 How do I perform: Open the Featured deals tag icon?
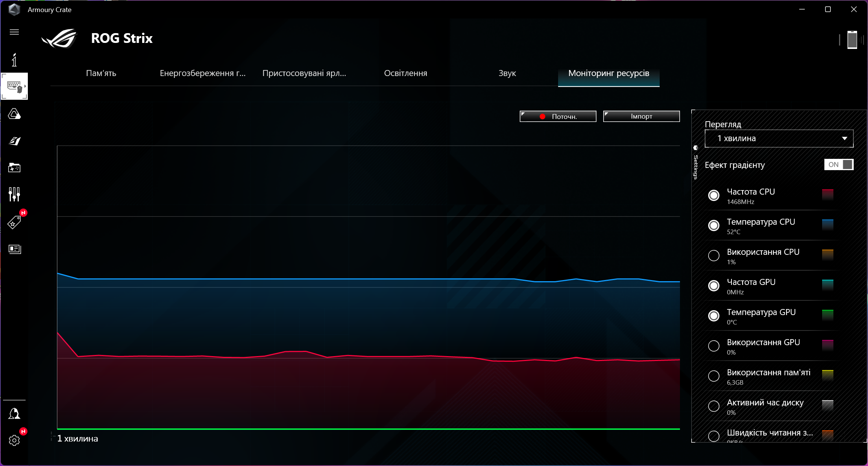tap(14, 222)
